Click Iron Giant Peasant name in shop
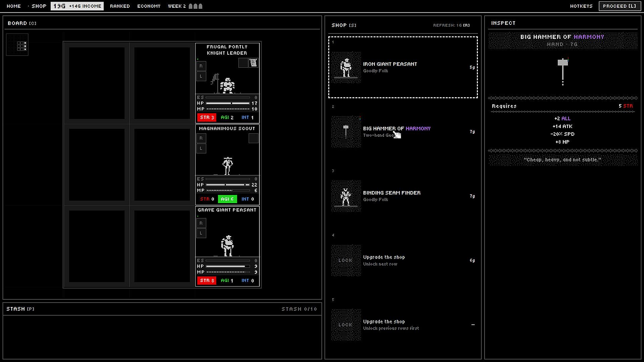Viewport: 644px width, 362px height. point(390,64)
